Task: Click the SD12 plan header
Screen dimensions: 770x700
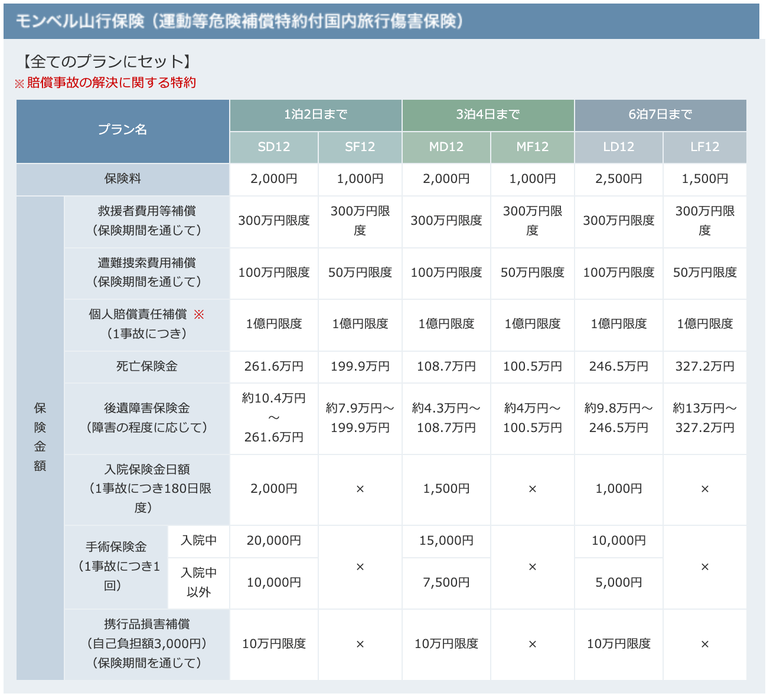Action: point(274,147)
